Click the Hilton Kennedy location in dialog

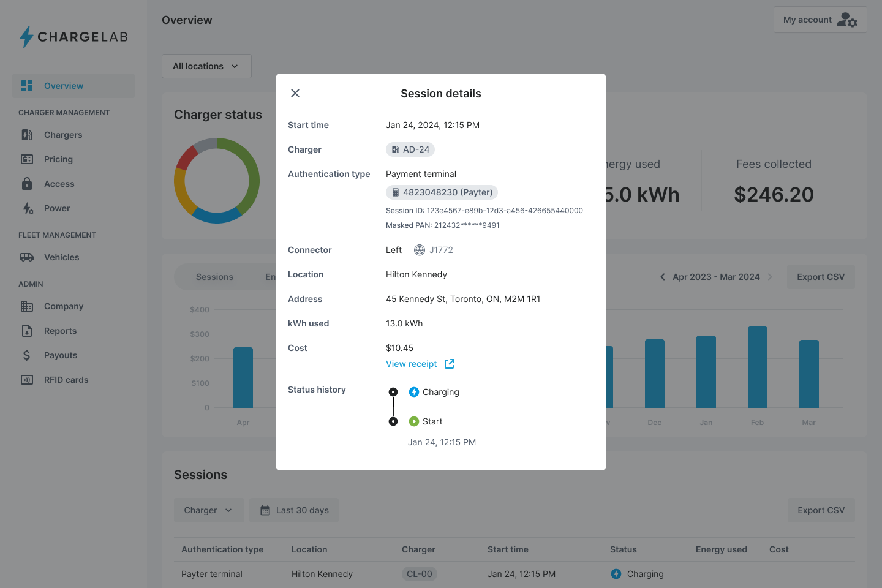tap(417, 274)
